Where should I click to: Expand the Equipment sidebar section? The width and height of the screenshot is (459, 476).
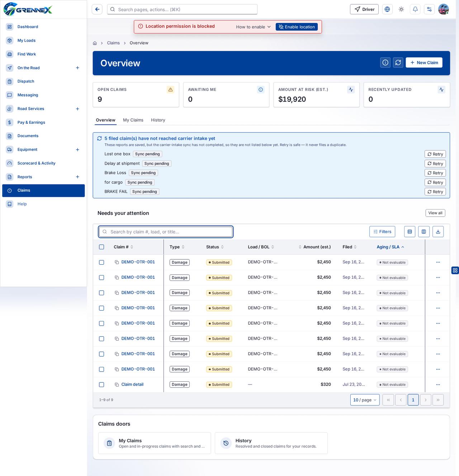tap(77, 150)
